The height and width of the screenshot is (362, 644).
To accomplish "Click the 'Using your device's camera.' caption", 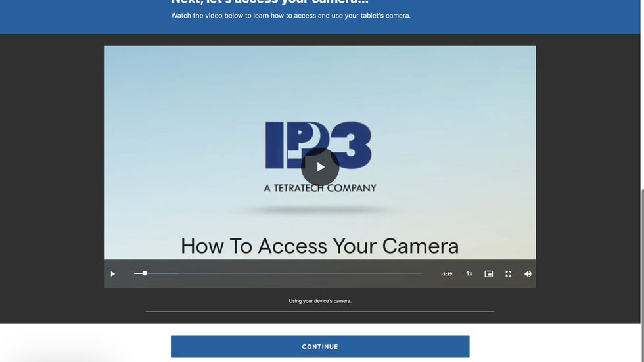I will (x=320, y=301).
